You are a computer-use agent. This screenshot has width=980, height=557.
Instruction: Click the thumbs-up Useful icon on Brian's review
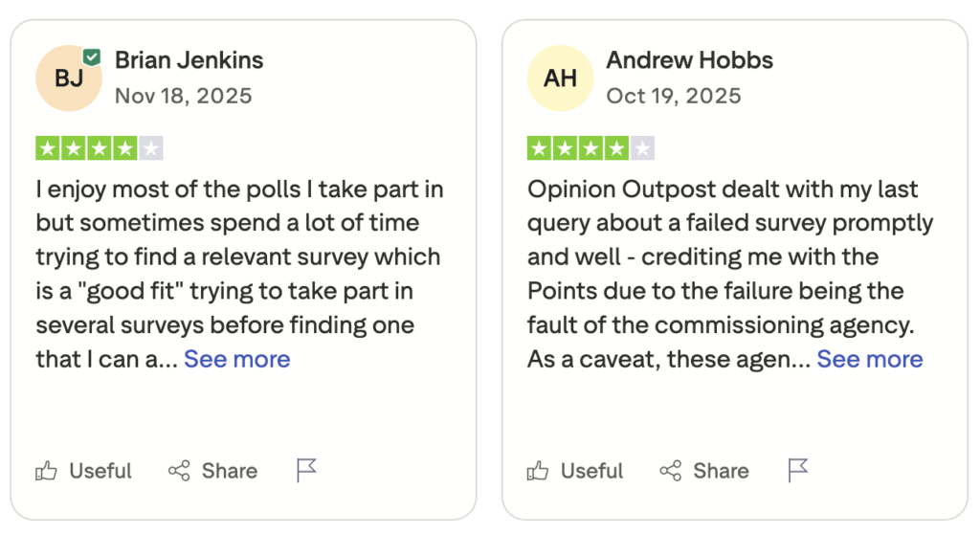[x=45, y=470]
